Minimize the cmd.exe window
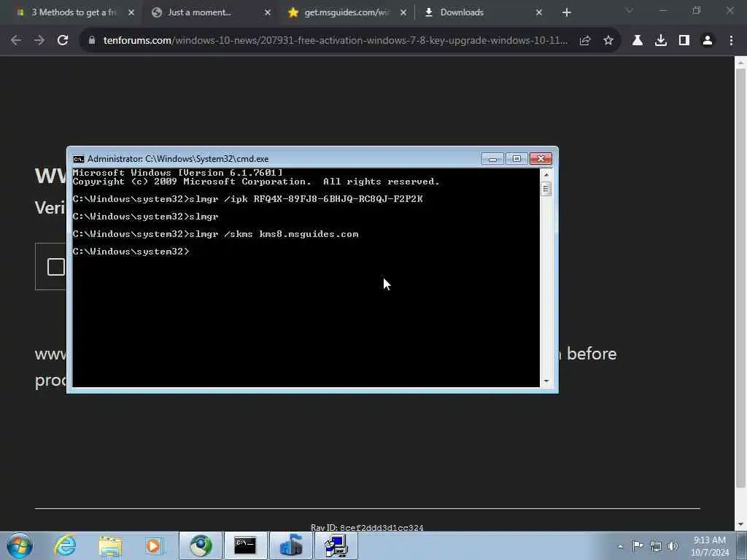Viewport: 747px width, 560px height. (x=492, y=158)
